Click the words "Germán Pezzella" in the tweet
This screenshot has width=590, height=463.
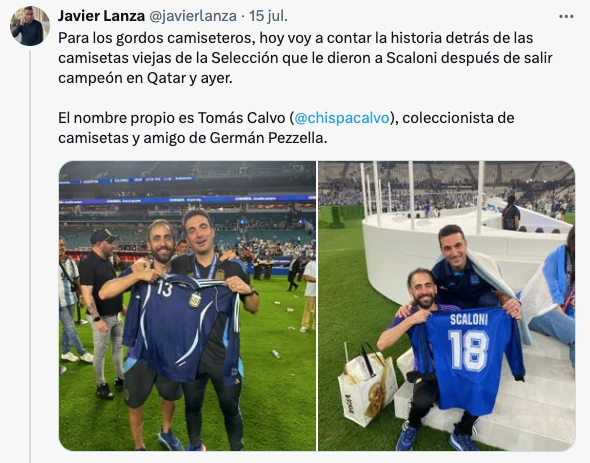pos(268,138)
